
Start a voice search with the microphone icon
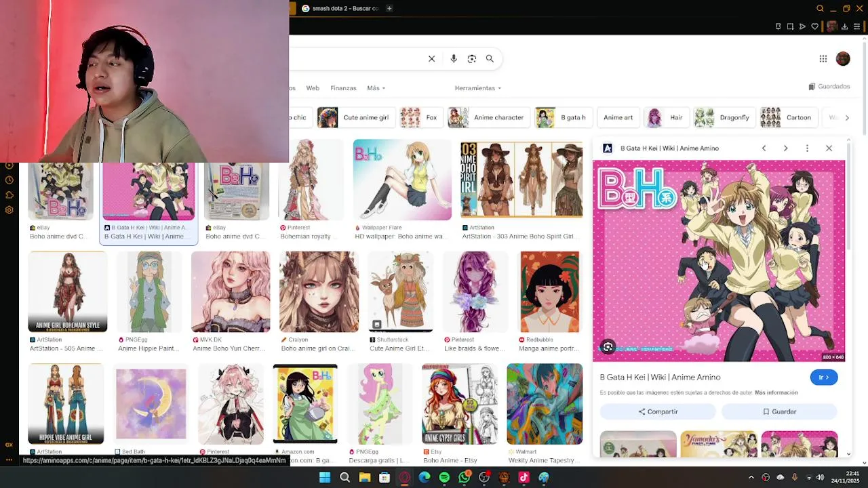tap(454, 59)
